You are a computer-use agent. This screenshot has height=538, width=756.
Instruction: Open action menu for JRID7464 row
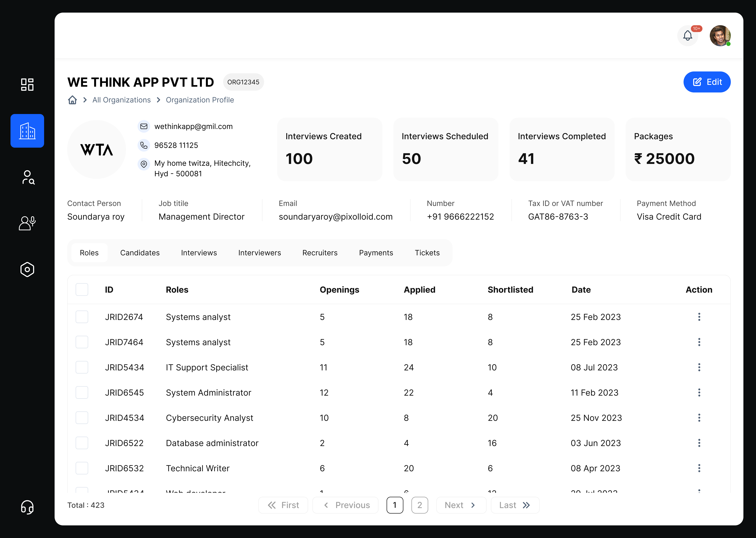699,342
